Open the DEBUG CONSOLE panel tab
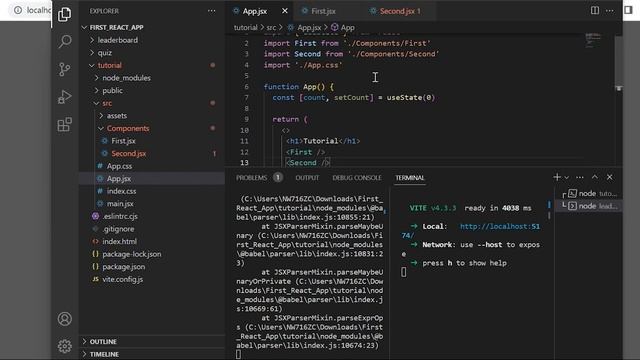 coord(357,178)
